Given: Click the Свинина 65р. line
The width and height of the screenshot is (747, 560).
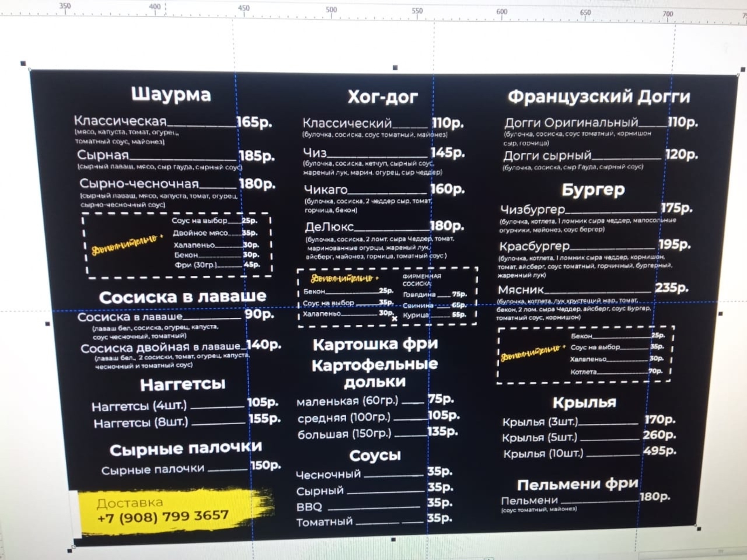Looking at the screenshot, I should point(435,305).
